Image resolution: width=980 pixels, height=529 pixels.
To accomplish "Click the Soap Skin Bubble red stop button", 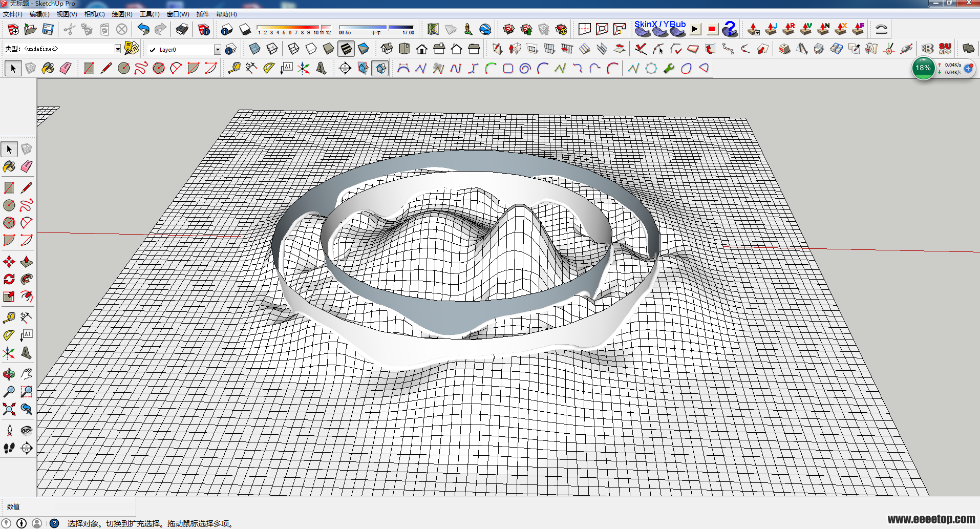I will point(712,30).
